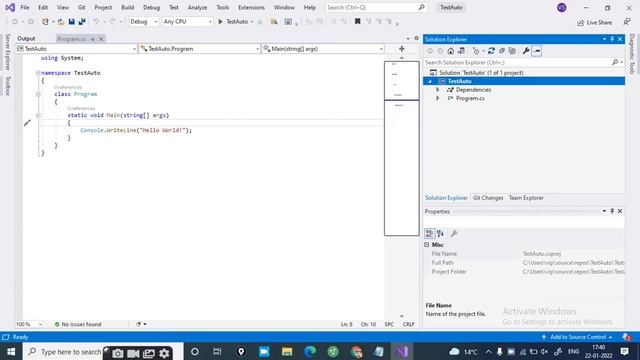
Task: Open the Main(string[] args) member dropdown
Action: pos(323,49)
